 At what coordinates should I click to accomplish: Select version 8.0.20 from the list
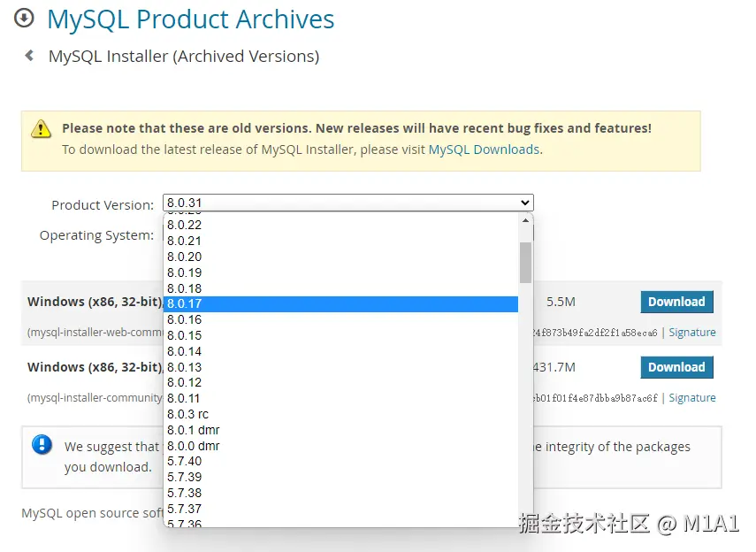(x=341, y=257)
